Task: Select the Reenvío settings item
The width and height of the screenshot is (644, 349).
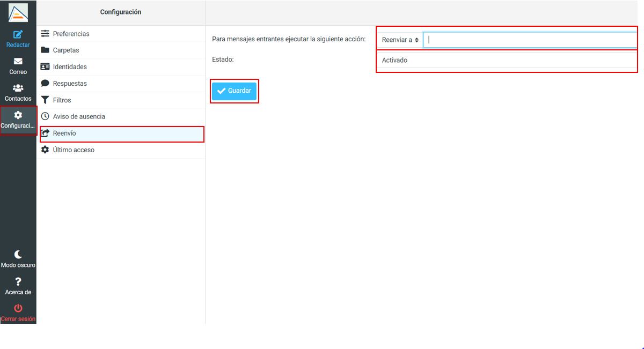Action: (x=64, y=133)
